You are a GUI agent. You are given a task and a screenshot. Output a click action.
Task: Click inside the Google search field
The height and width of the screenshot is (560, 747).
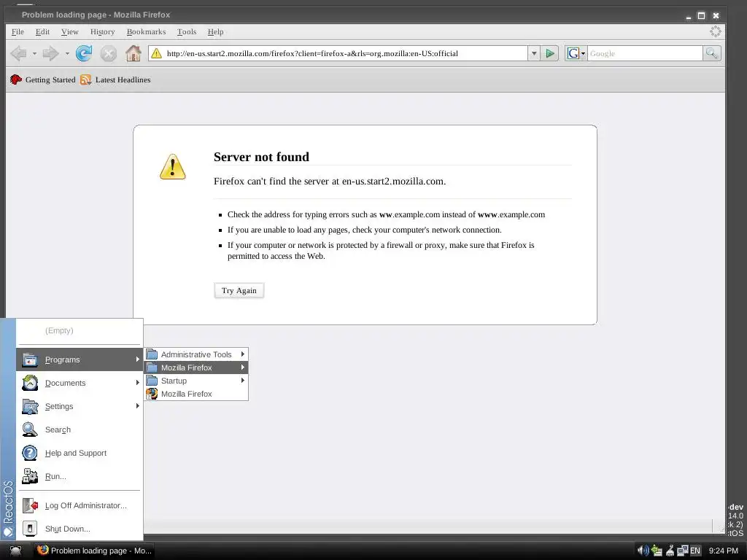coord(645,53)
